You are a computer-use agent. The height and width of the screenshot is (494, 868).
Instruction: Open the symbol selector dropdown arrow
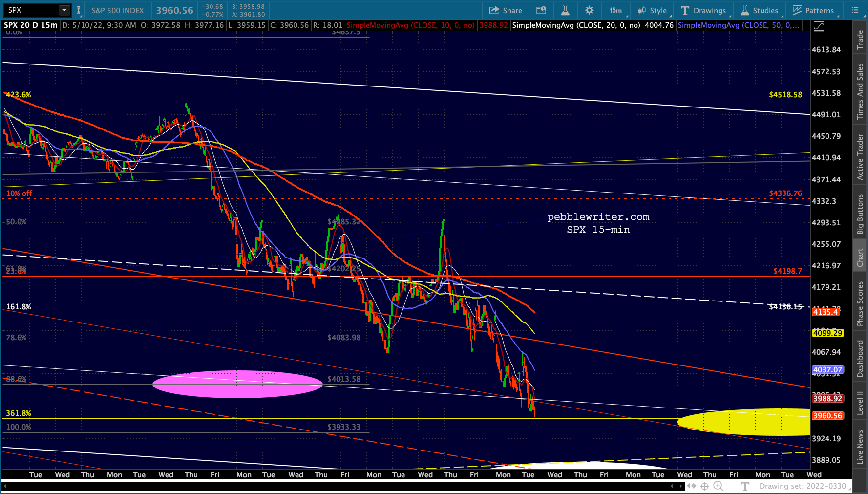pos(64,10)
